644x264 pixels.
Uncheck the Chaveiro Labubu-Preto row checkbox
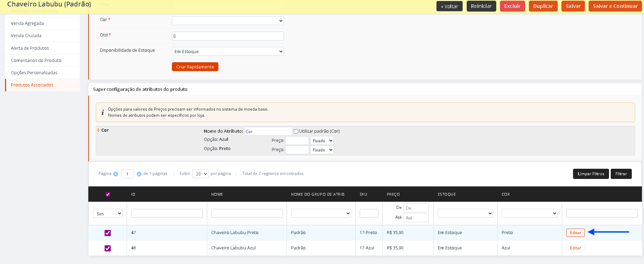pyautogui.click(x=108, y=233)
